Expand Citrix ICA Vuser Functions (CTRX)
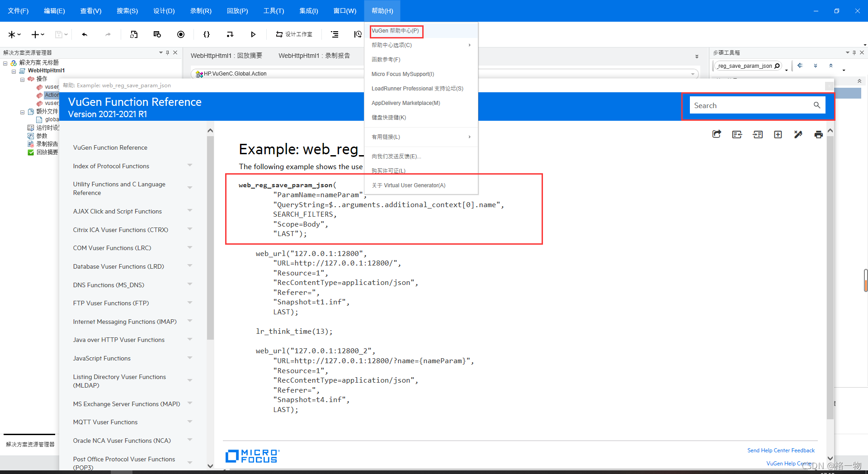This screenshot has height=474, width=868. 190,229
